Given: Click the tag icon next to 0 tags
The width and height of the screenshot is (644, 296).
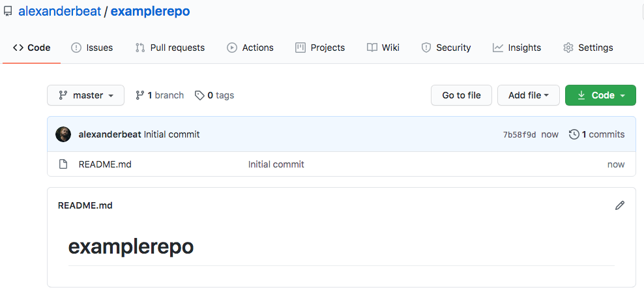Looking at the screenshot, I should coord(199,96).
